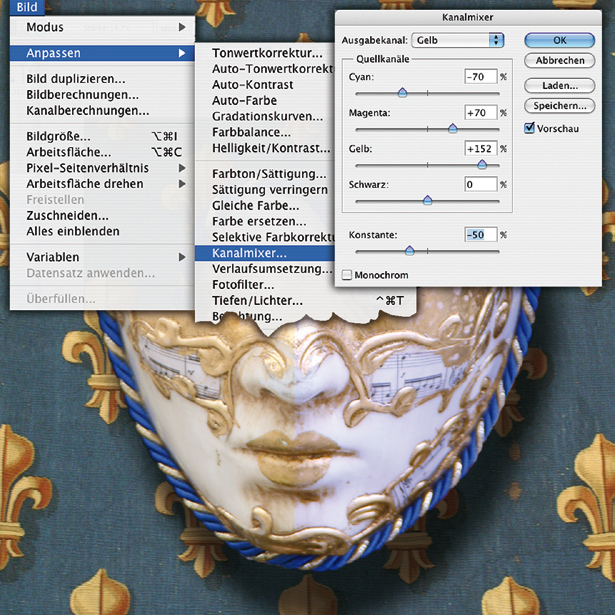
Task: Open Selektive Farbkorrektur entry
Action: click(273, 237)
